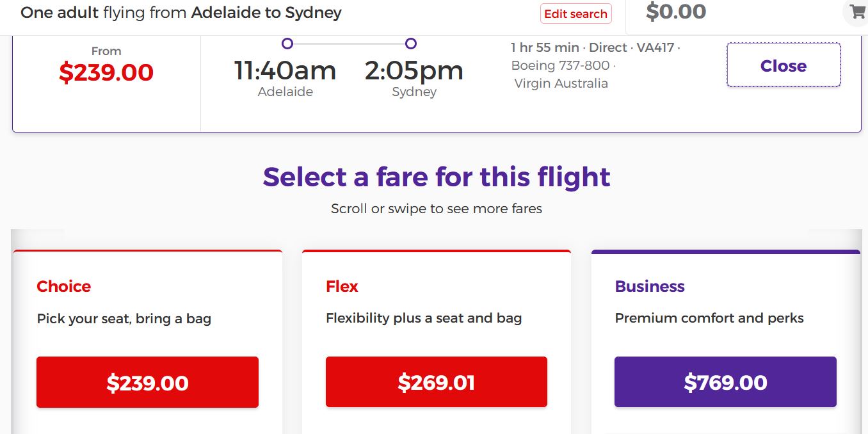
Task: Select the Choice fare for $239.00
Action: pyautogui.click(x=147, y=382)
